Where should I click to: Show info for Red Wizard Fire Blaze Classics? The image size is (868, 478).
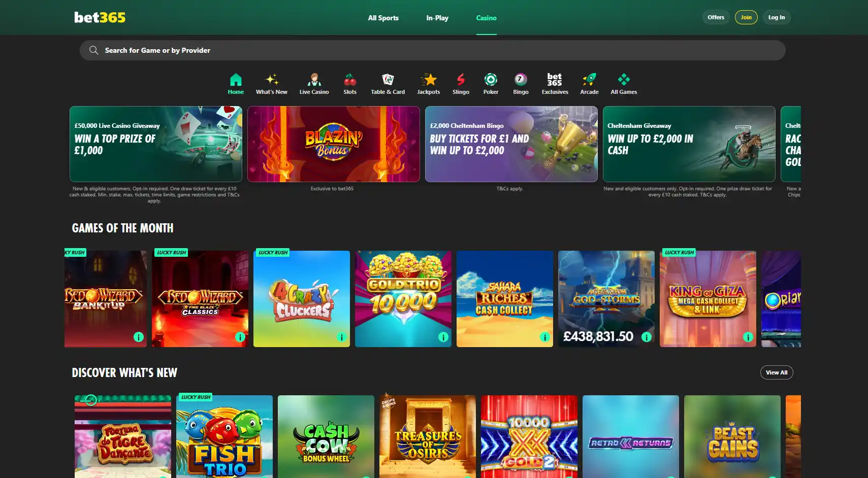[240, 337]
